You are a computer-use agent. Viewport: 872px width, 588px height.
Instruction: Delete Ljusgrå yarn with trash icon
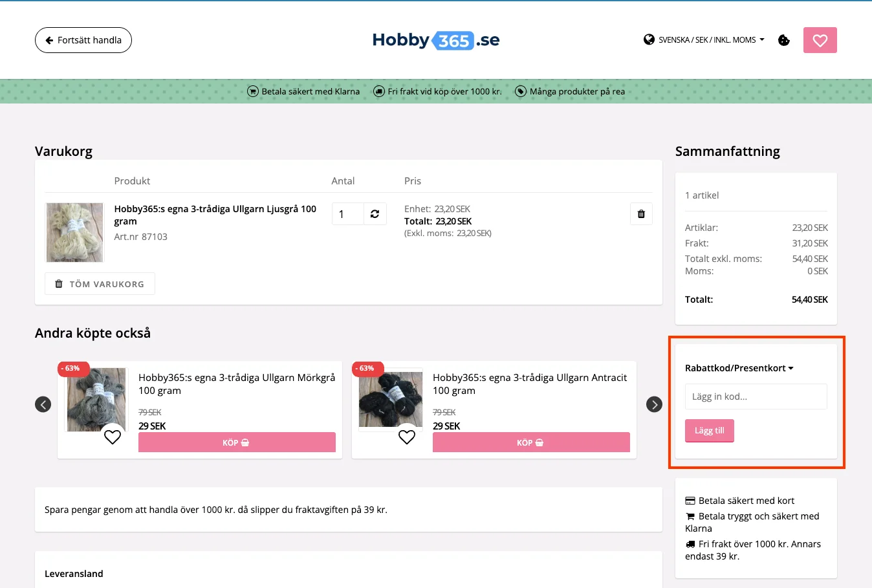click(641, 214)
